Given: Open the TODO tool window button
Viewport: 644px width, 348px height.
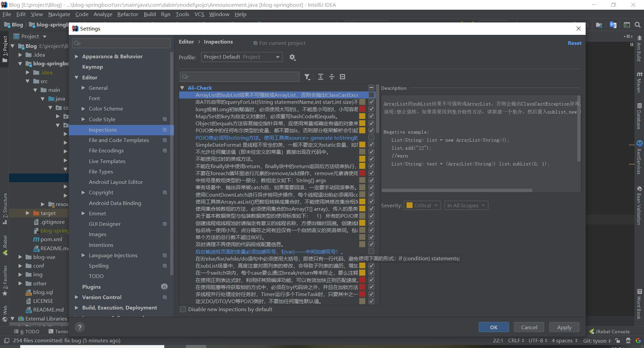Looking at the screenshot, I should pyautogui.click(x=27, y=332).
